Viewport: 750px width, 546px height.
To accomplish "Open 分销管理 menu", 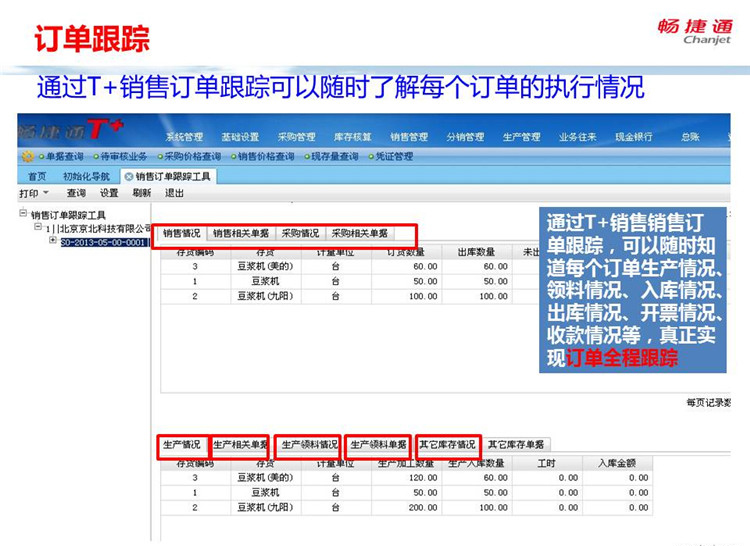I will click(465, 137).
